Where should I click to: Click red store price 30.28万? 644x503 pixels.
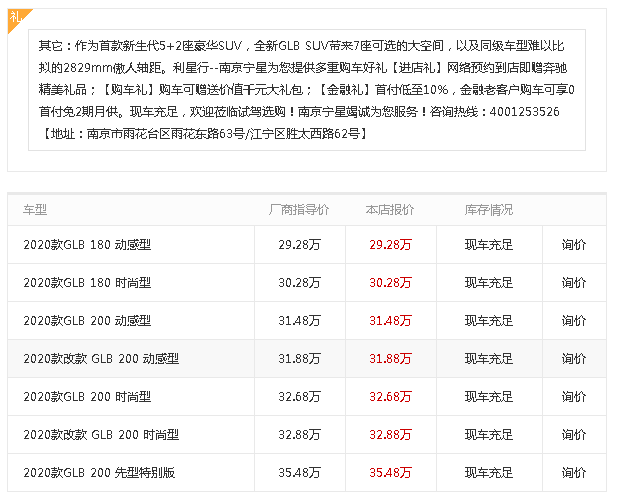pyautogui.click(x=390, y=283)
